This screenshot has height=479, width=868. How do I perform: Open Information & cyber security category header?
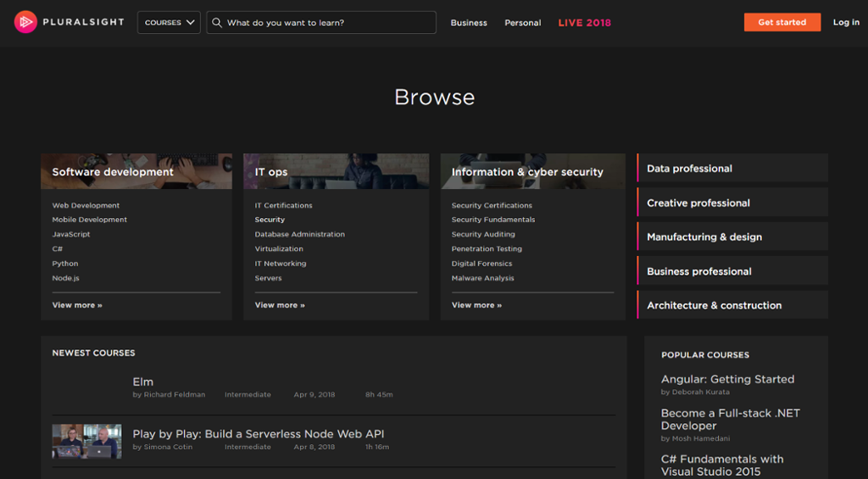point(533,171)
